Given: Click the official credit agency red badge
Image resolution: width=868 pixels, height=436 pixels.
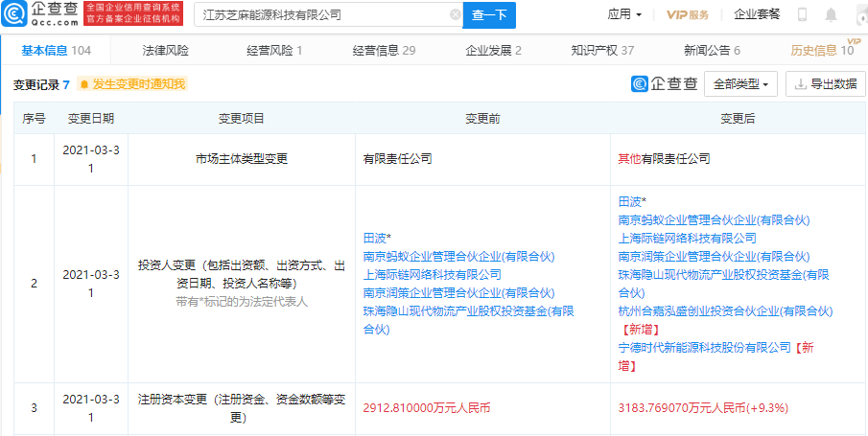Looking at the screenshot, I should [x=134, y=15].
